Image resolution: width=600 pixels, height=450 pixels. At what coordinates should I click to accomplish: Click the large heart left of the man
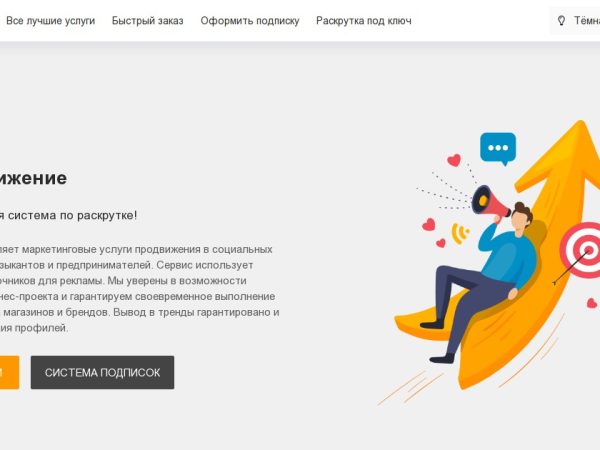coord(429,224)
